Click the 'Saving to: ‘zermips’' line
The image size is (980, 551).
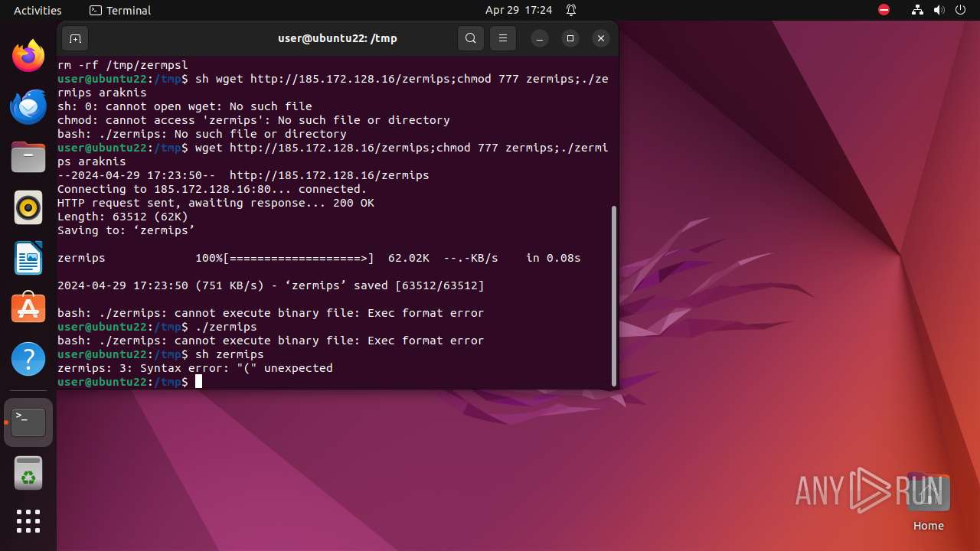[126, 230]
